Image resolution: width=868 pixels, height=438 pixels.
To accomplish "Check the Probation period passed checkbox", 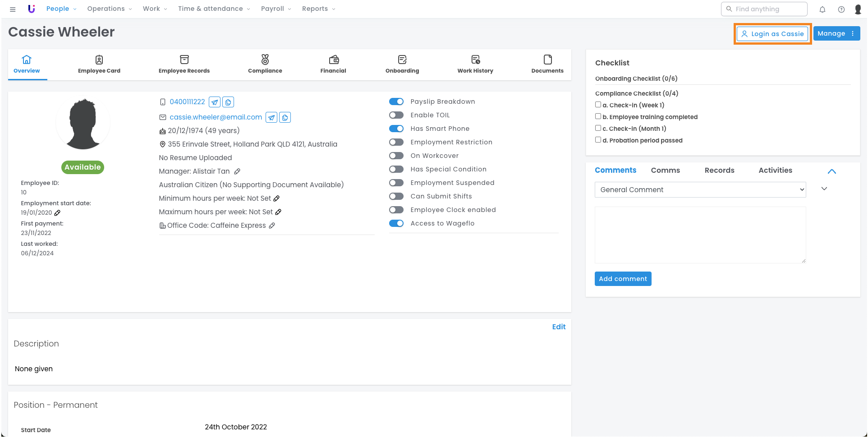I will [x=598, y=140].
